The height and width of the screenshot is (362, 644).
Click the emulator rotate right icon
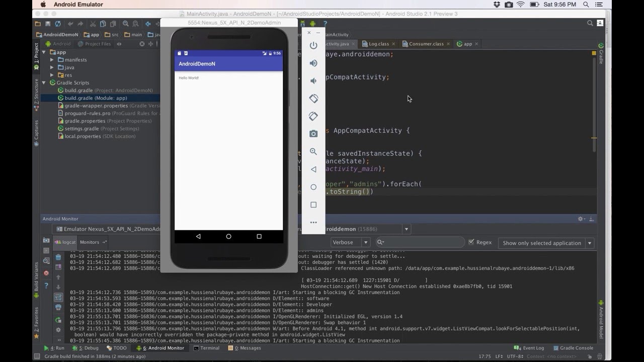313,116
